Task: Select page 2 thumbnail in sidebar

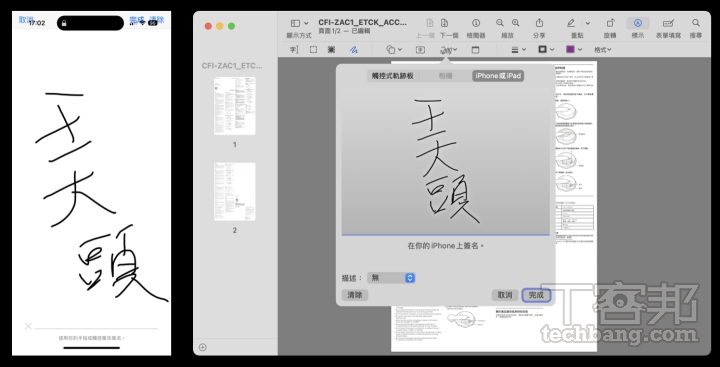Action: [x=235, y=191]
